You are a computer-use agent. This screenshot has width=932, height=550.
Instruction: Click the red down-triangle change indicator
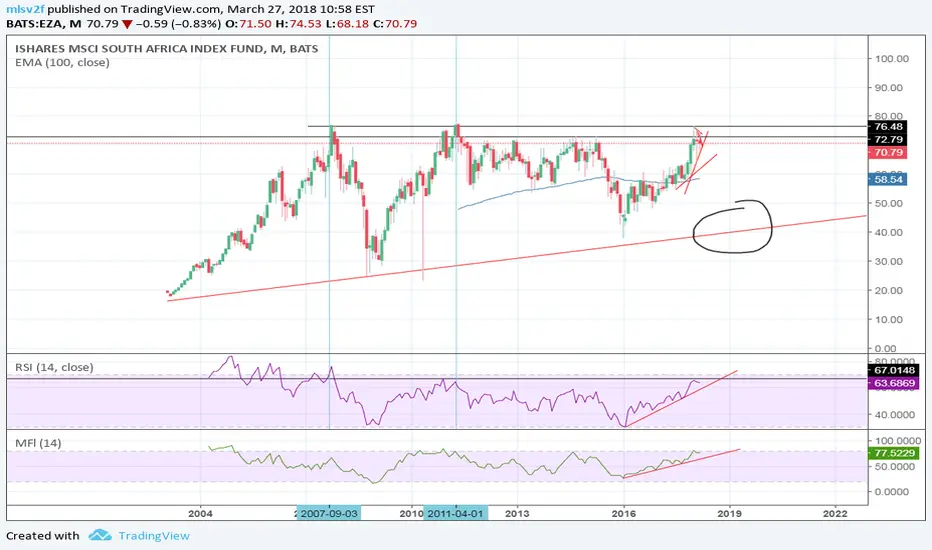tap(127, 24)
